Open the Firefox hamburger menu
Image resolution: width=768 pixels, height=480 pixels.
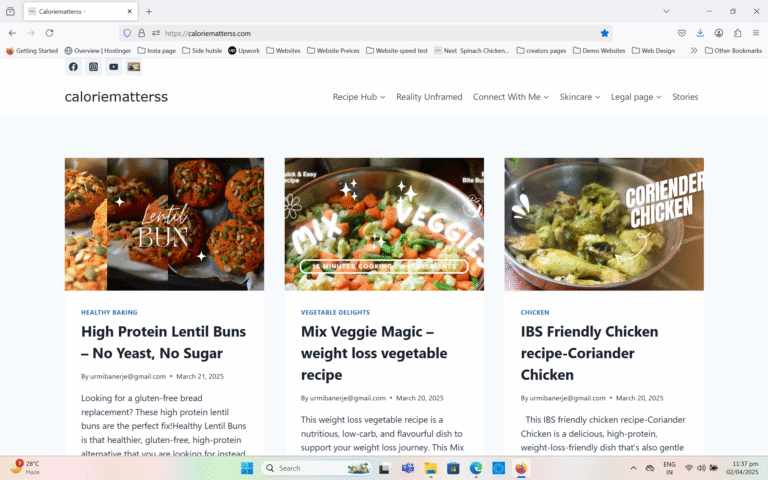[756, 33]
